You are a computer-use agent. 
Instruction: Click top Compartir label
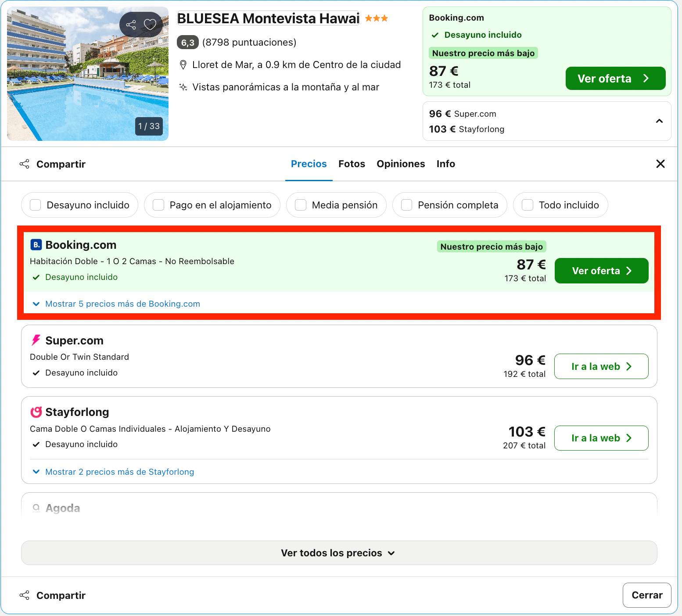point(61,164)
